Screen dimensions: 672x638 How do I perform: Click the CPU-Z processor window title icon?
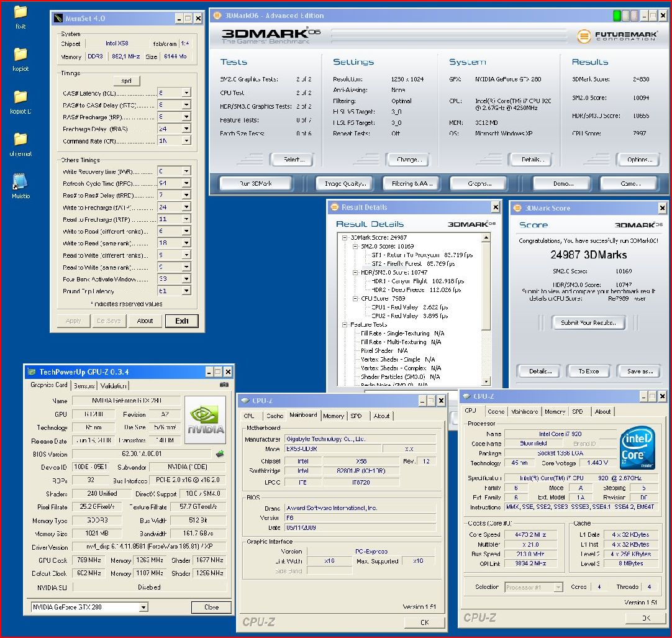[466, 396]
